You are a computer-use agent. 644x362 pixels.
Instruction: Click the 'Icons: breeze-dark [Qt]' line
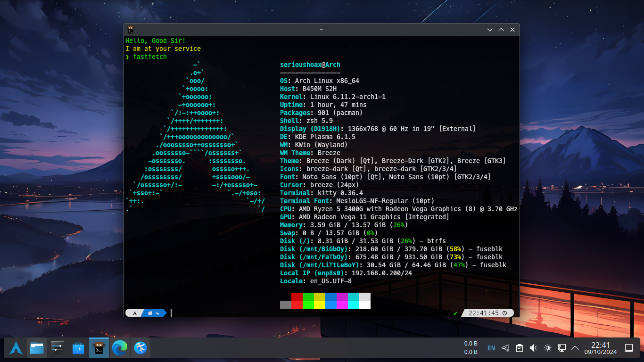click(369, 169)
